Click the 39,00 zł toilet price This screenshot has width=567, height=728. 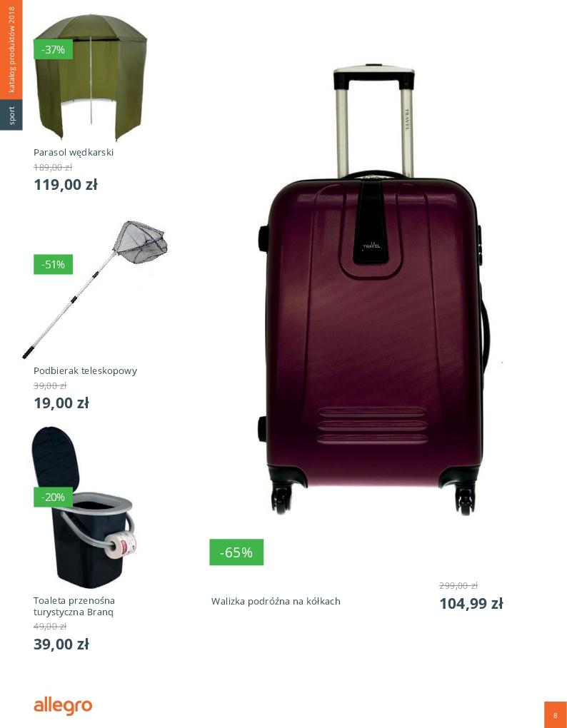pos(61,644)
